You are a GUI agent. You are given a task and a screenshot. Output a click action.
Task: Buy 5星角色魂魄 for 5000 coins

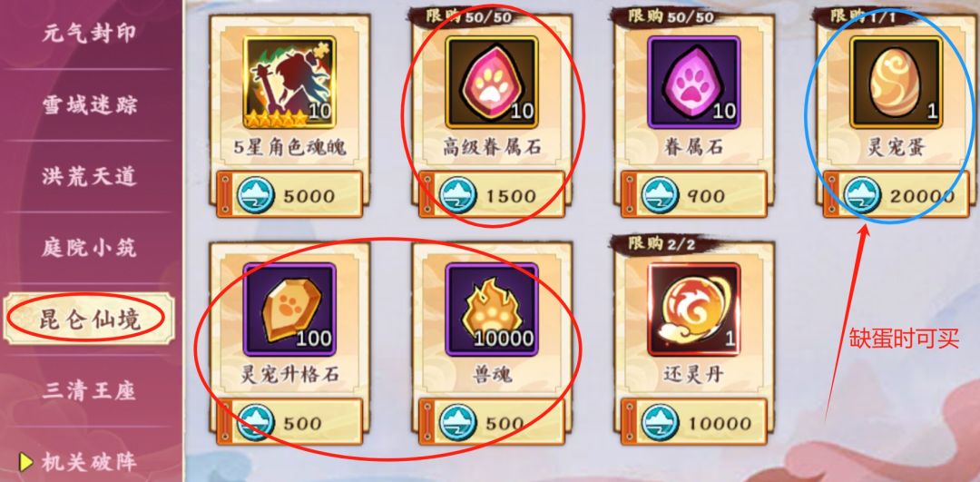point(289,195)
